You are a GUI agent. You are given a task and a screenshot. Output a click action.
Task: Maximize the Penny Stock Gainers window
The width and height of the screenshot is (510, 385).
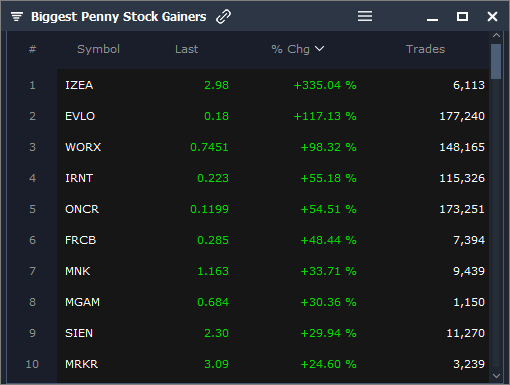(462, 16)
